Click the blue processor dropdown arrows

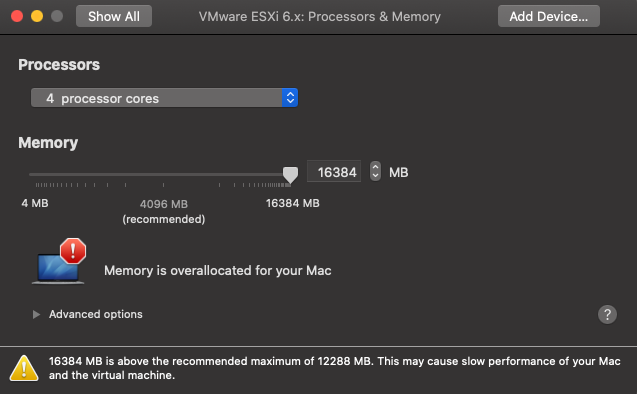pos(290,98)
